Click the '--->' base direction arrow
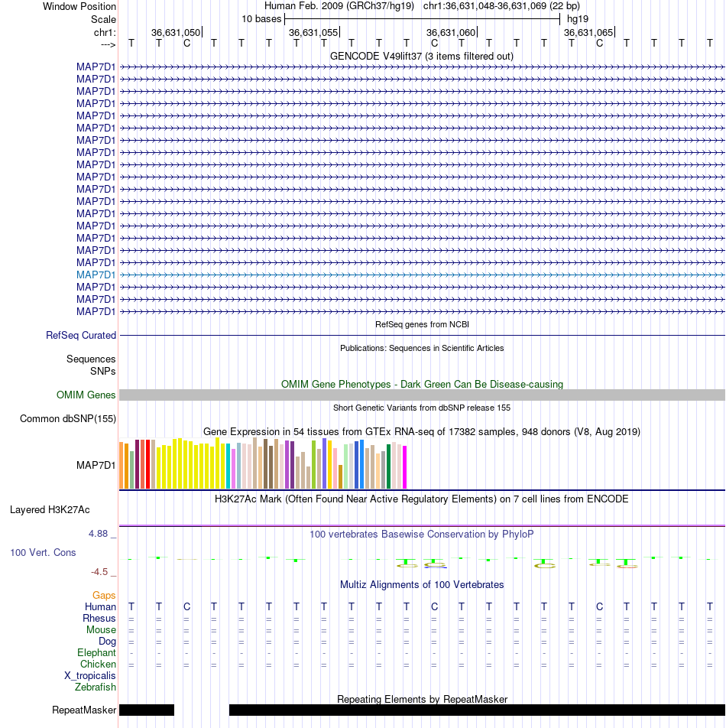This screenshot has width=726, height=728. point(108,44)
